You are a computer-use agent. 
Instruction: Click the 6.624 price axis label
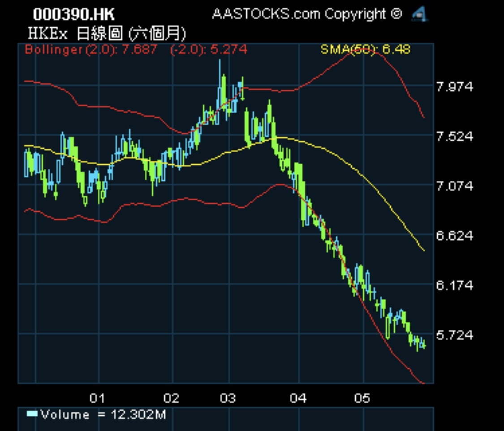(x=455, y=236)
